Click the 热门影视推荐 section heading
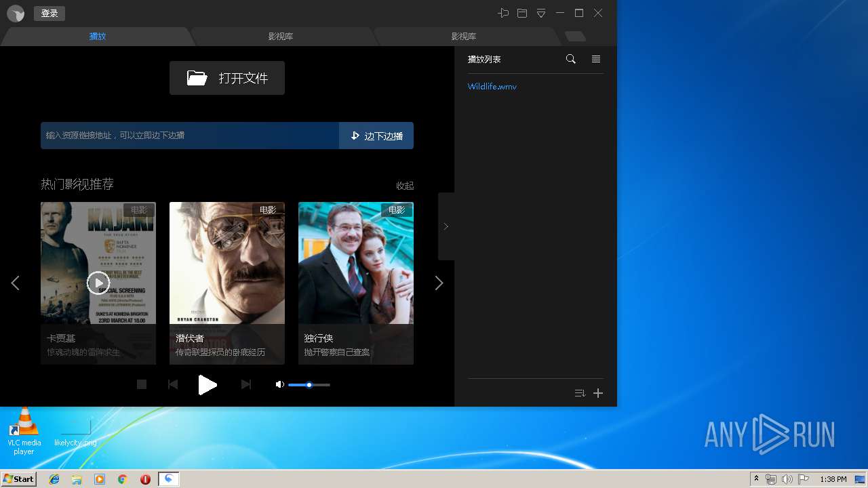Viewport: 868px width, 488px height. coord(77,184)
